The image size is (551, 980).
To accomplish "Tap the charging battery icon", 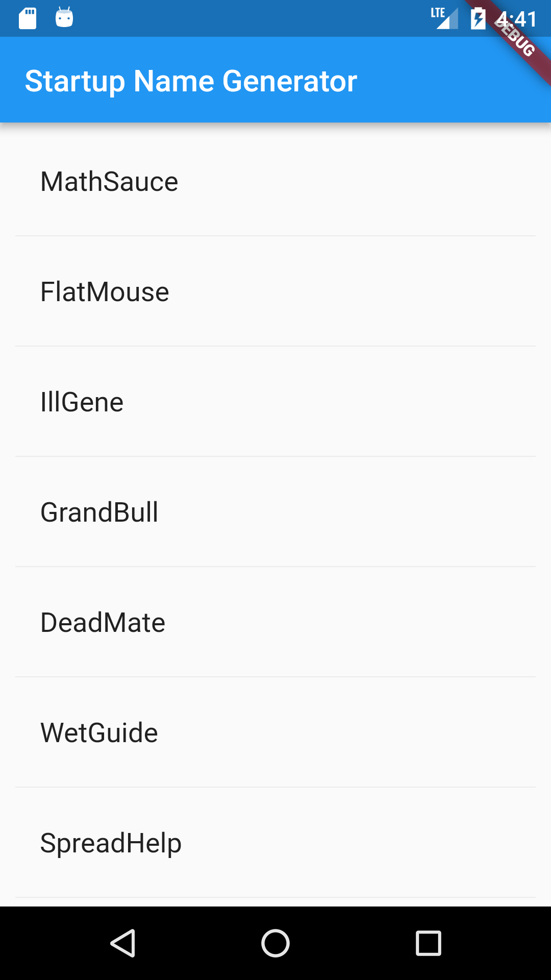I will tap(478, 18).
